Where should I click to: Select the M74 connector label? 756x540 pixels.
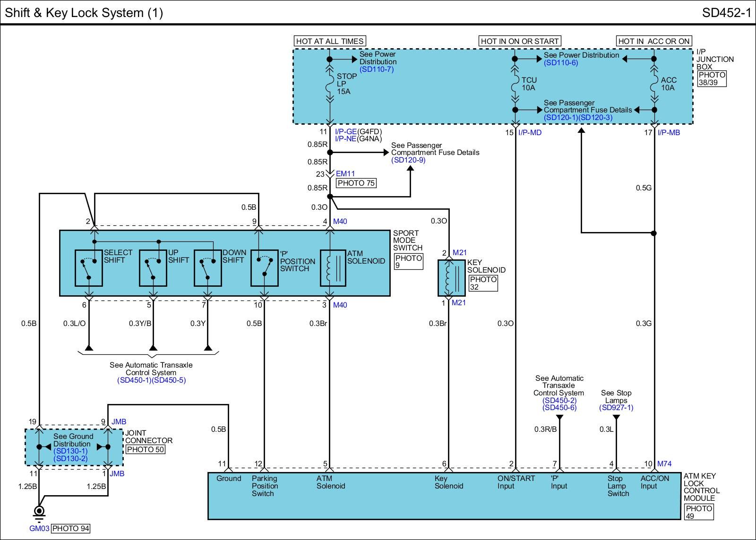point(664,464)
